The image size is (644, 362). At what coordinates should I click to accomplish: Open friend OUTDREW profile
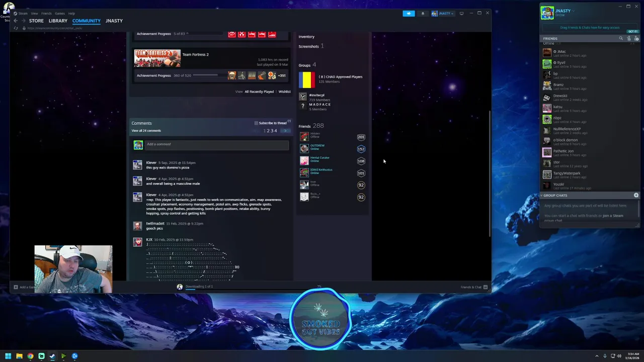[x=317, y=146]
